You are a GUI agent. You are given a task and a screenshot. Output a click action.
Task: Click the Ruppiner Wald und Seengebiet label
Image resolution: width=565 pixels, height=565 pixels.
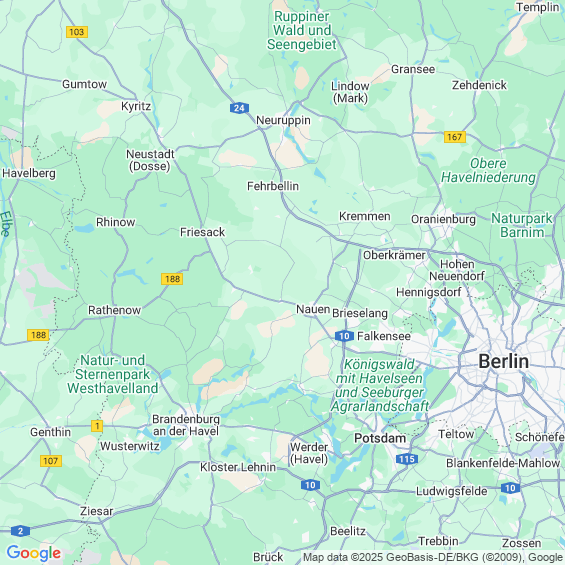(302, 30)
